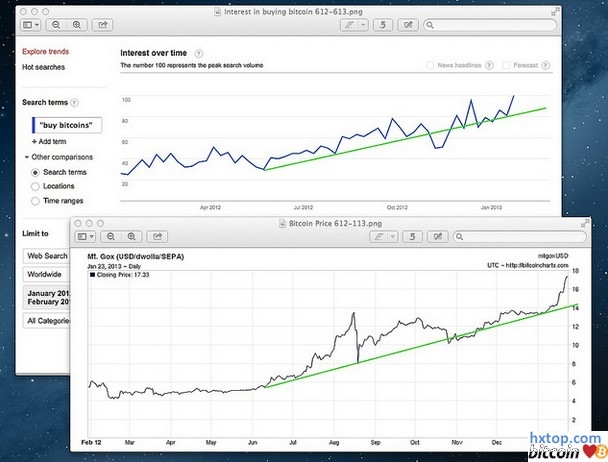
Task: Choose the Time ranges radio option
Action: point(37,200)
